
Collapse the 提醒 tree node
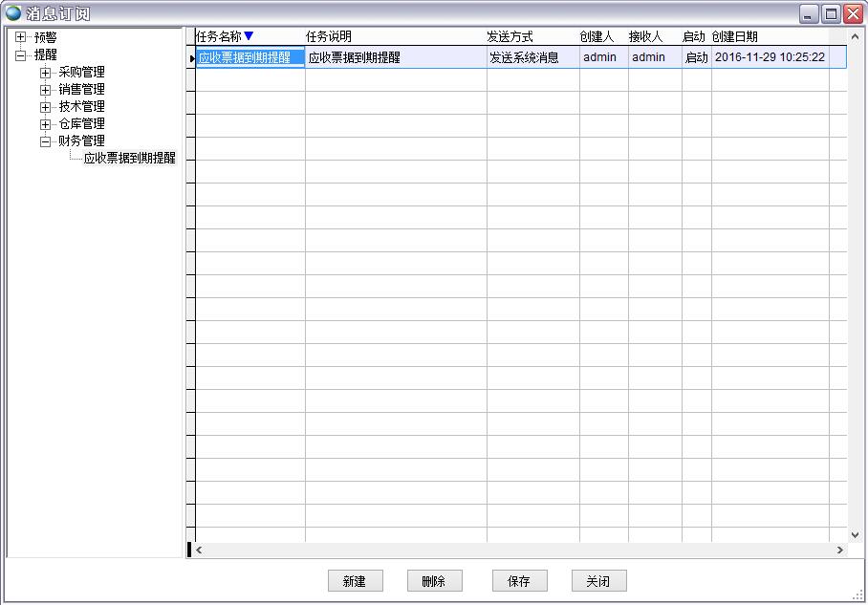[x=21, y=55]
